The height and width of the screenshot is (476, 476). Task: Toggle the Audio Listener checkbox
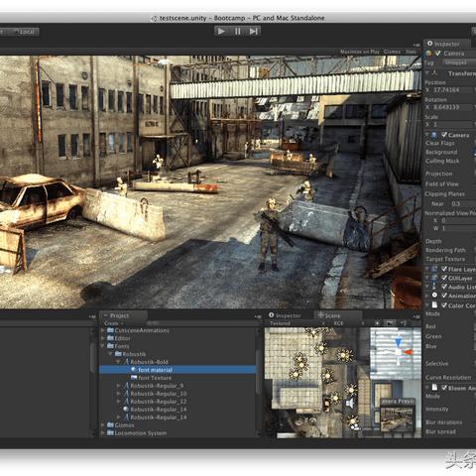pyautogui.click(x=444, y=287)
